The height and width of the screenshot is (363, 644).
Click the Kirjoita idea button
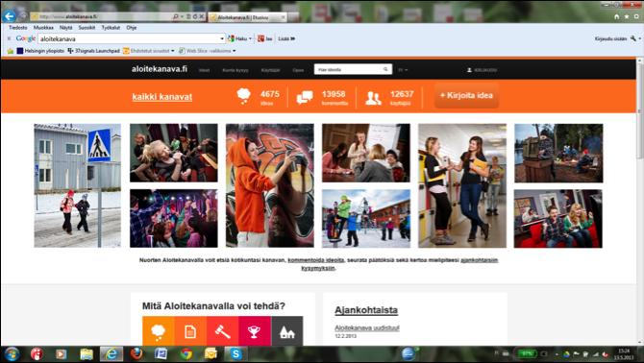click(x=466, y=96)
